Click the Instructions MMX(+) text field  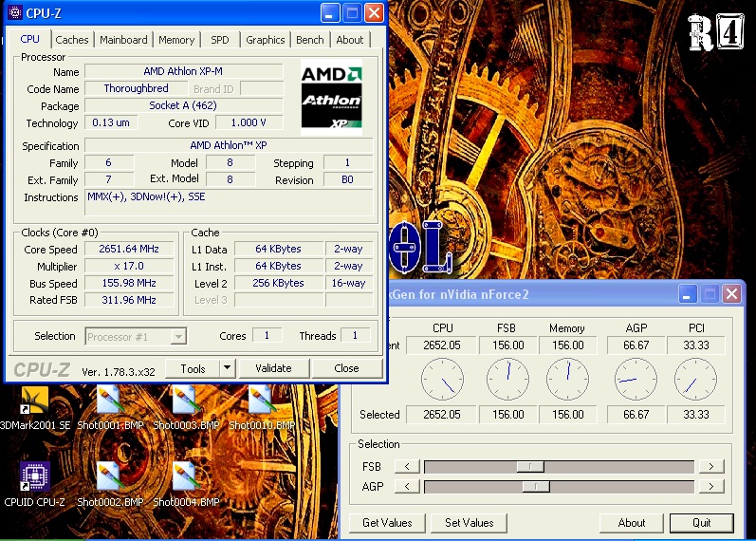pos(229,202)
